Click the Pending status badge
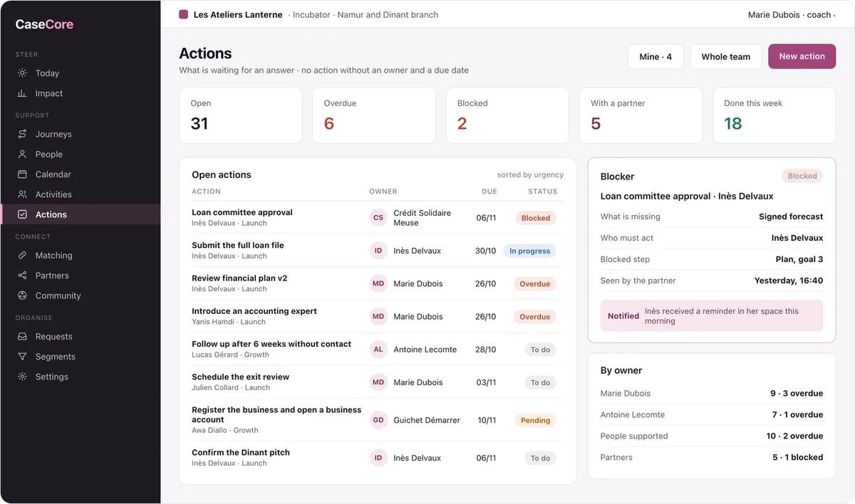Screen dimensions: 855x504 (x=535, y=420)
